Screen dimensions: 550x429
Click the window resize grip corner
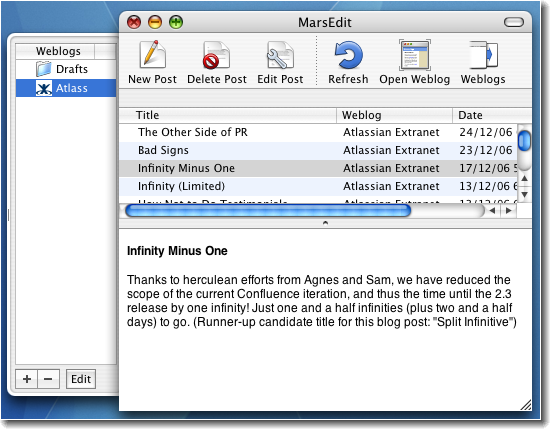pos(526,405)
